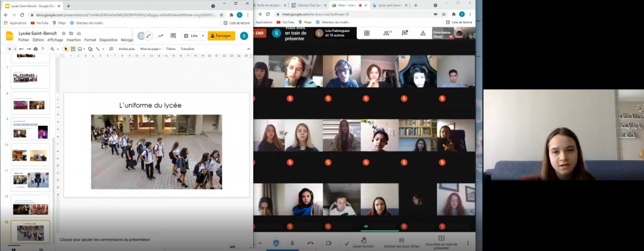
Task: Redo the action in Slides toolbar
Action: [x=28, y=49]
